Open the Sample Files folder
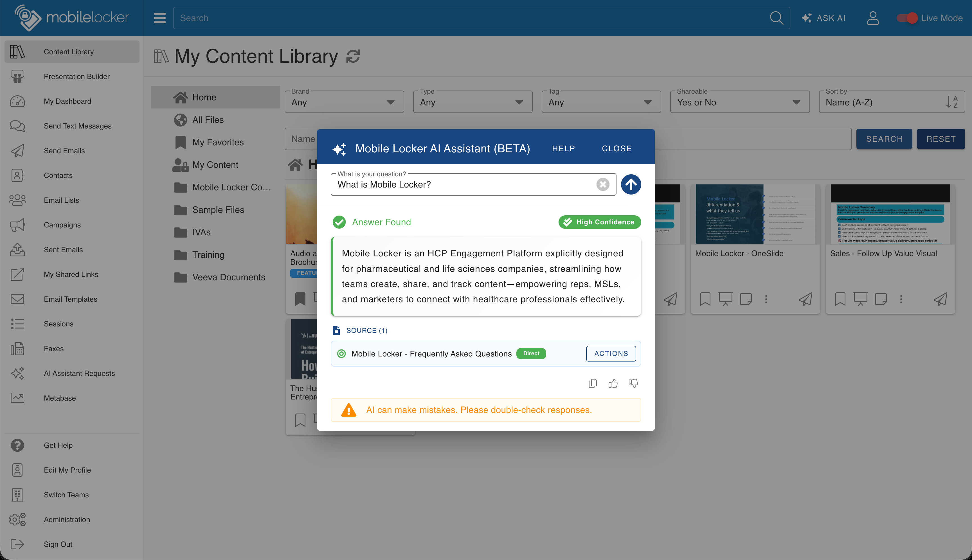Screen dimensions: 972x560 (x=218, y=210)
